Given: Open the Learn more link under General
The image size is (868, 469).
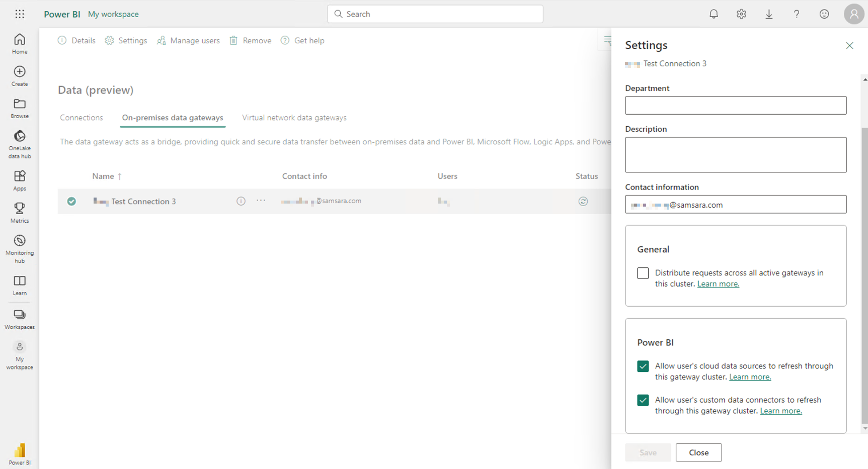Looking at the screenshot, I should pyautogui.click(x=718, y=284).
